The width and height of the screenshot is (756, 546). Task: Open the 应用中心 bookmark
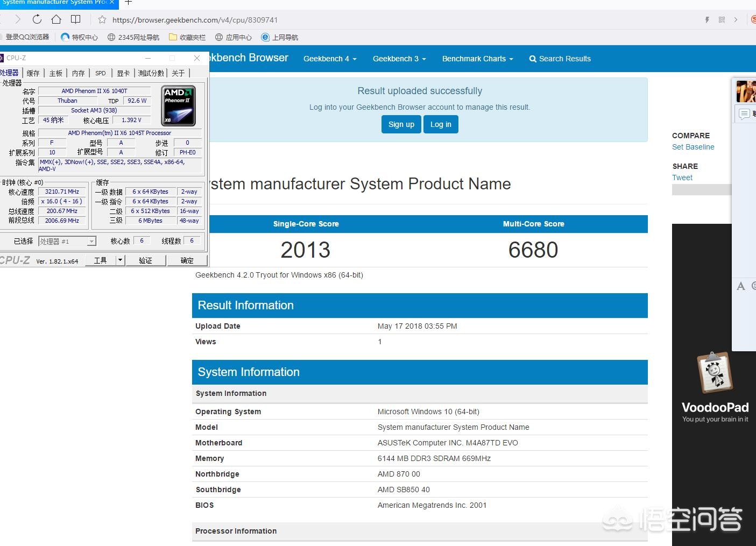point(234,37)
